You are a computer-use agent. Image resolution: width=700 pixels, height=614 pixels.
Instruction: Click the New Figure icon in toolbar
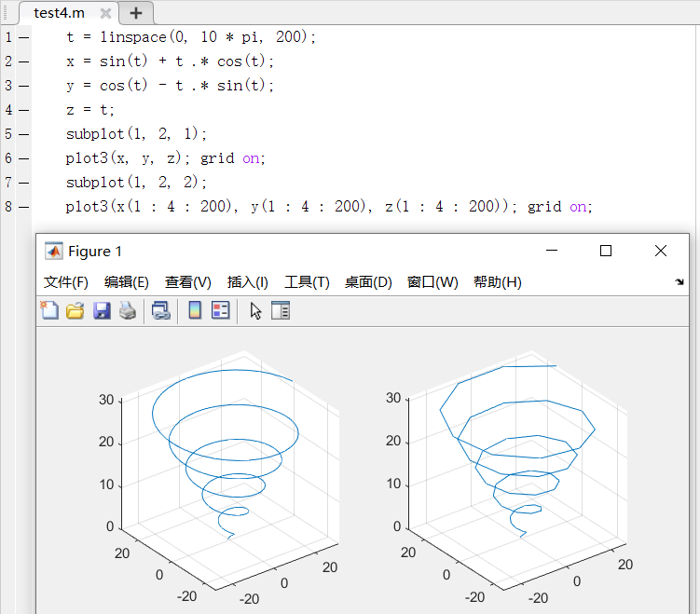click(x=49, y=310)
